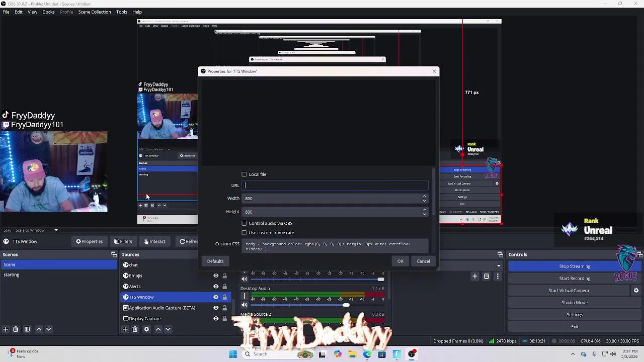Toggle lock on Alerts source
This screenshot has height=362, width=644.
pyautogui.click(x=225, y=286)
